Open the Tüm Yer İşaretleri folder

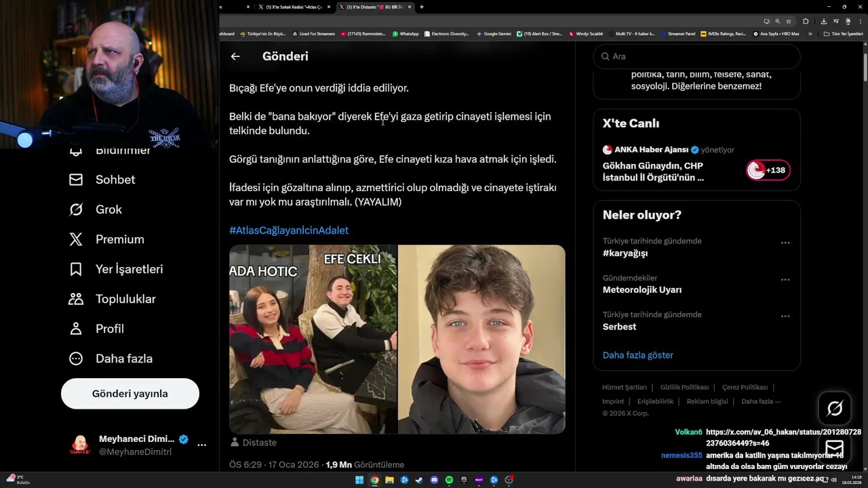843,33
